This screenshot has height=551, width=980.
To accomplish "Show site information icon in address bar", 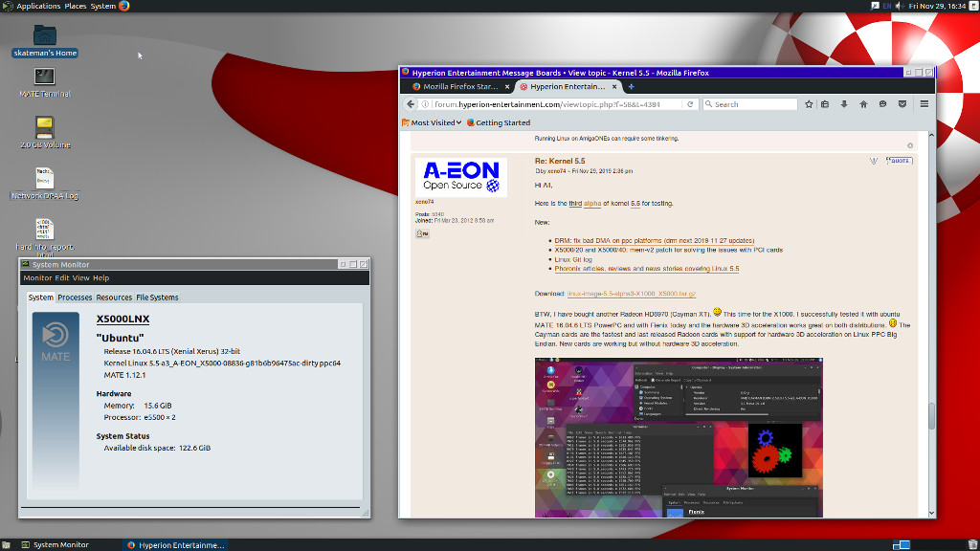I will click(425, 104).
